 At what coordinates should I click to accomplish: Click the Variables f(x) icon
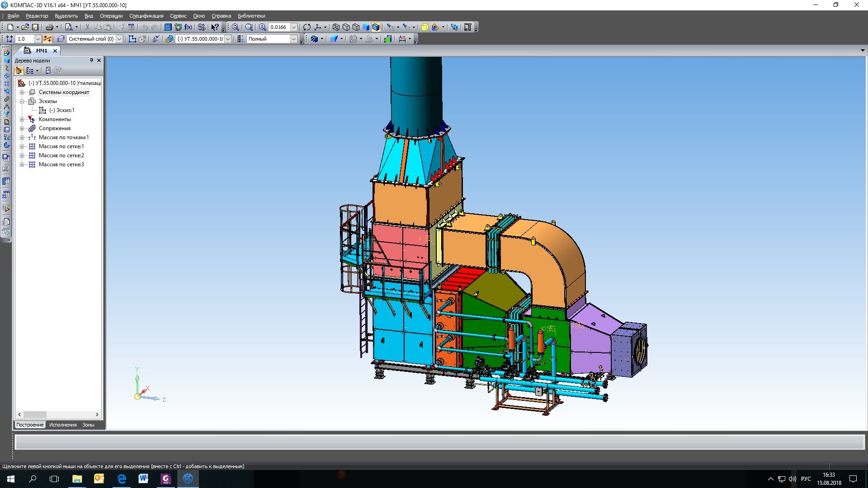[x=188, y=27]
